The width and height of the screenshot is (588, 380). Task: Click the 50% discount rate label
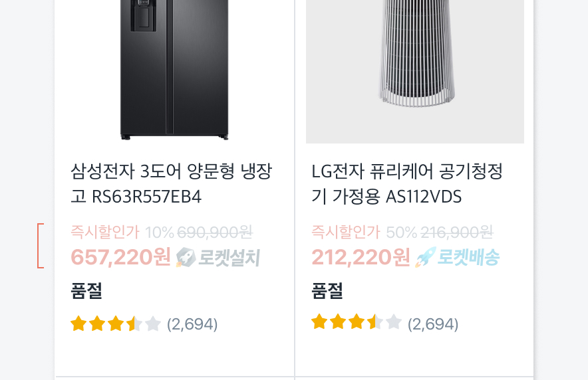[401, 233]
